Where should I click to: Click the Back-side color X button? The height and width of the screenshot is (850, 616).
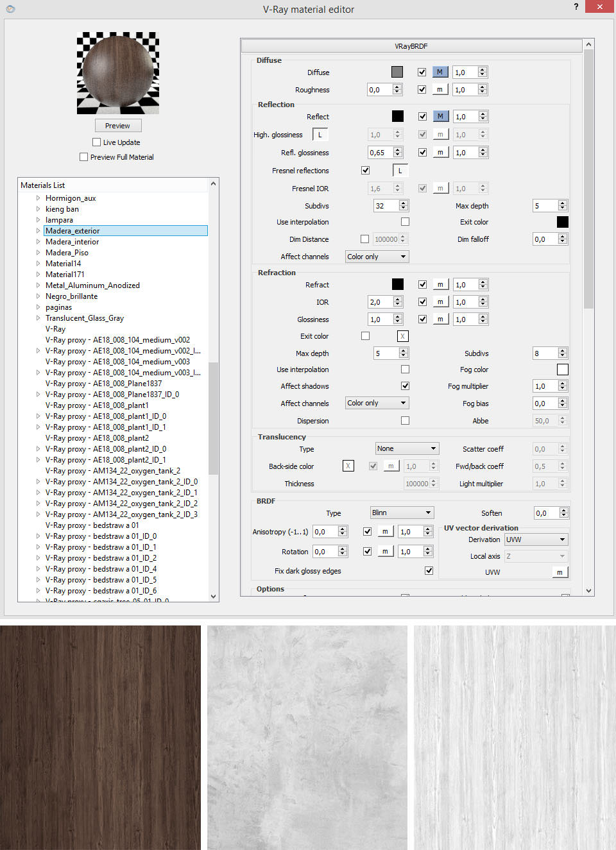pyautogui.click(x=348, y=466)
